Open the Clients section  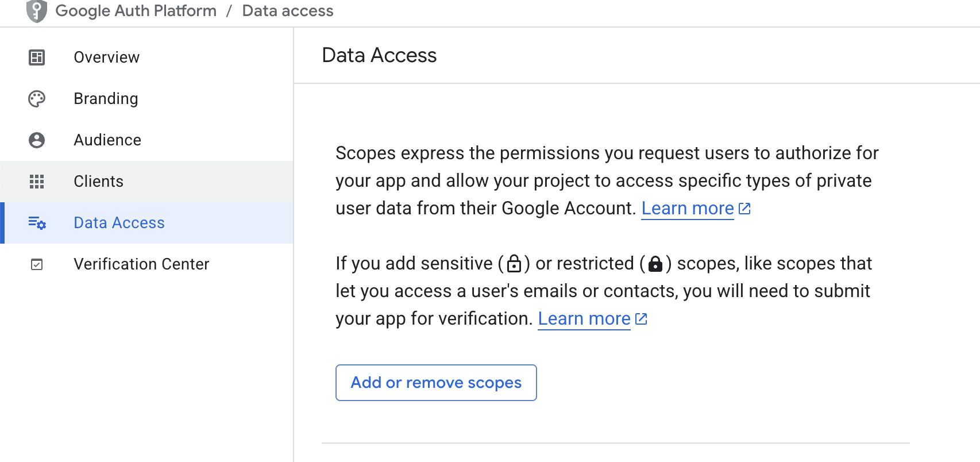pos(99,182)
